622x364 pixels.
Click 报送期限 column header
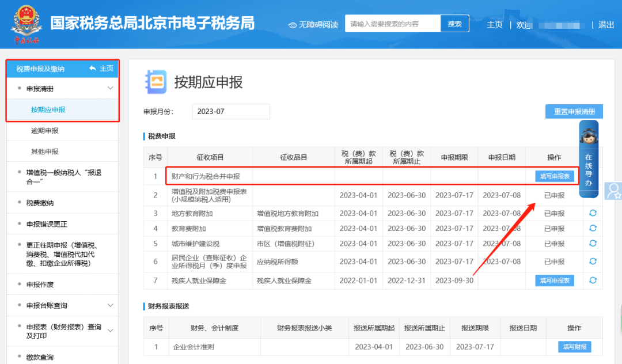point(475,328)
